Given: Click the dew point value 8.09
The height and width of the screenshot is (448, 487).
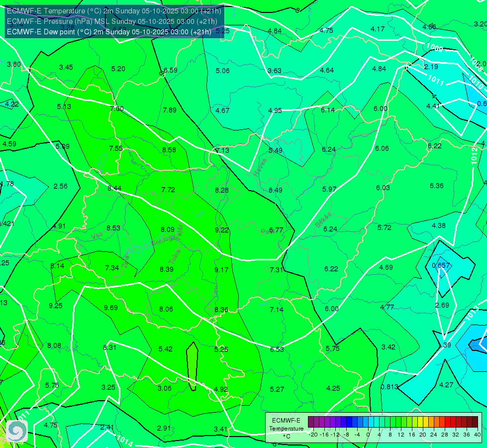Looking at the screenshot, I should pos(168,229).
